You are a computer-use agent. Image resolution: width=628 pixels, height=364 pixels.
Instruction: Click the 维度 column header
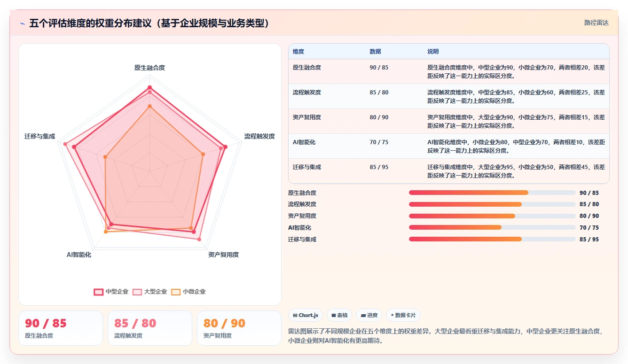pyautogui.click(x=298, y=52)
